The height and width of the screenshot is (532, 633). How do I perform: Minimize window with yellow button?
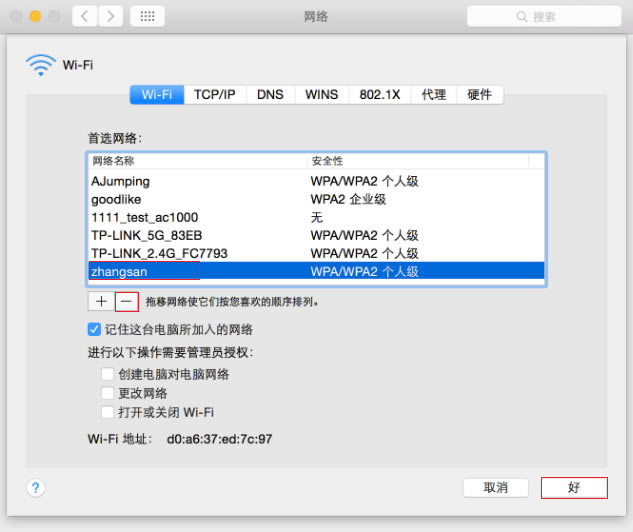[36, 17]
